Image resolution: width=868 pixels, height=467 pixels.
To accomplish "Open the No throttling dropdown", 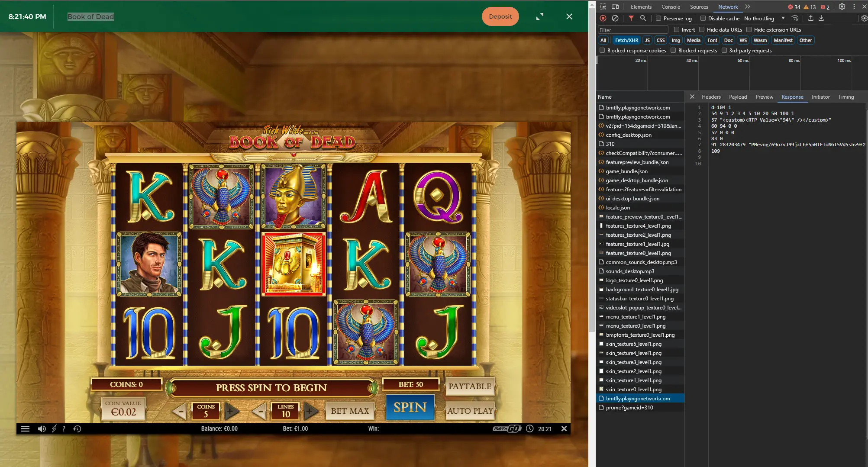I will point(764,18).
